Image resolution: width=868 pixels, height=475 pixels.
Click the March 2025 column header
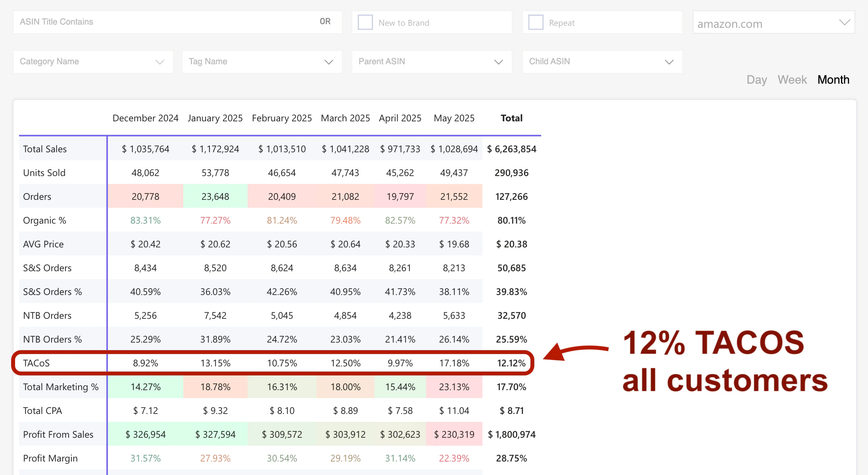[x=345, y=118]
